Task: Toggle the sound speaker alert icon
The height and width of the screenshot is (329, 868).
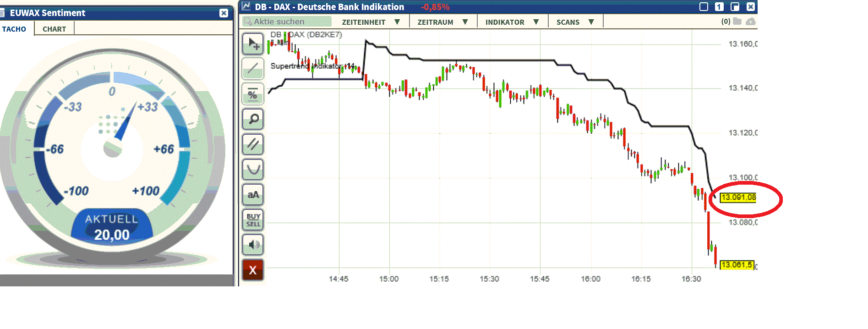Action: click(x=253, y=245)
